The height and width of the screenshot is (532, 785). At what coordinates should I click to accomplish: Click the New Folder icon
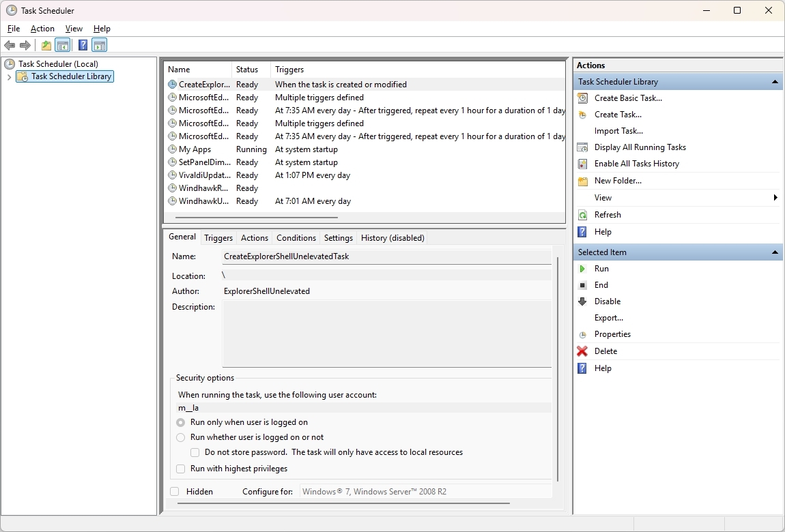582,180
